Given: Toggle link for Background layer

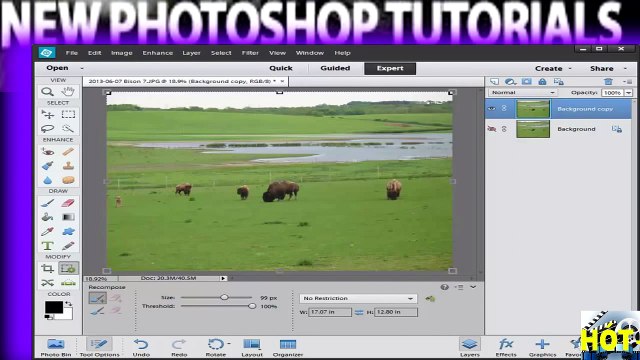Looking at the screenshot, I should tap(504, 129).
